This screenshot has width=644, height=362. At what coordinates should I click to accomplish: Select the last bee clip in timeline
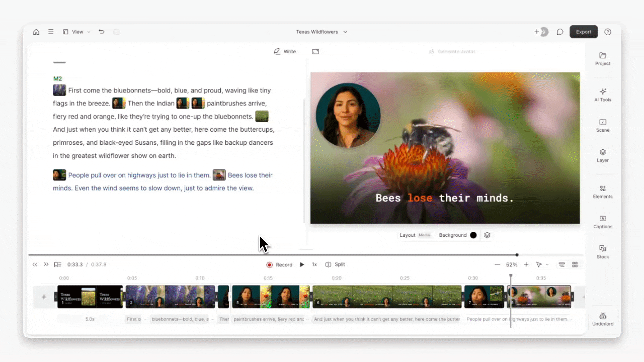point(539,297)
